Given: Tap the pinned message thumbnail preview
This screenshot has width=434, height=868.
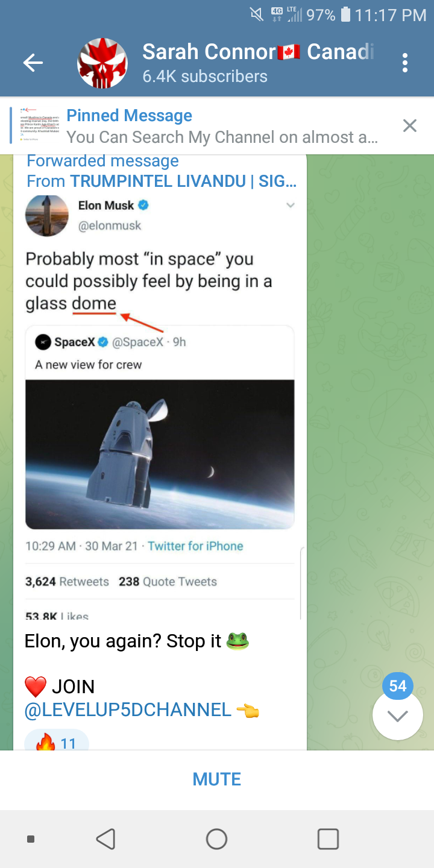Looking at the screenshot, I should (40, 125).
